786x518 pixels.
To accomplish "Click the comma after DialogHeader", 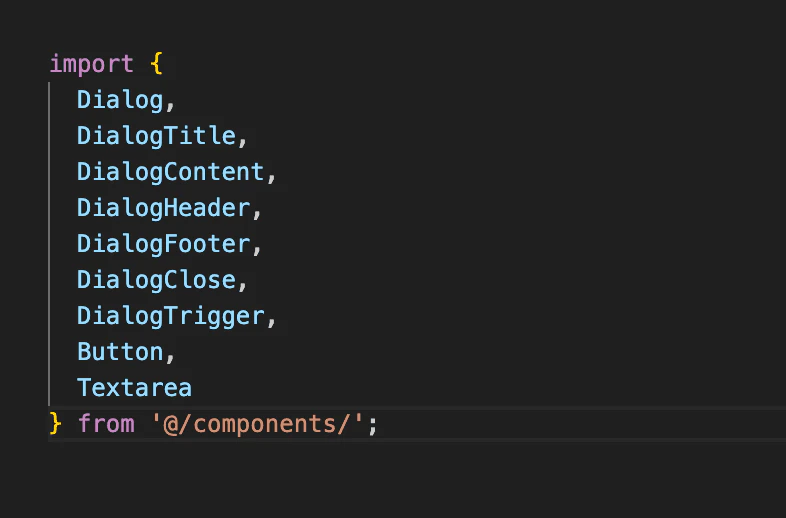I will (257, 210).
